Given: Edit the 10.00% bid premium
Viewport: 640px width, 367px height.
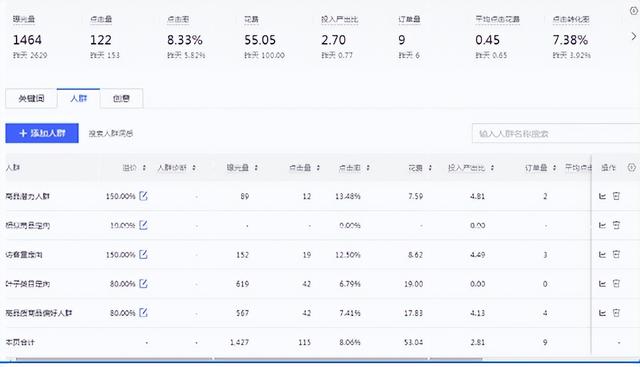Looking at the screenshot, I should point(143,225).
